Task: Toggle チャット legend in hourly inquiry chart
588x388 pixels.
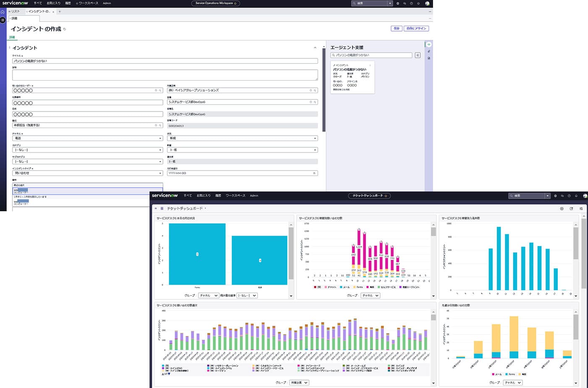Action: [330, 287]
